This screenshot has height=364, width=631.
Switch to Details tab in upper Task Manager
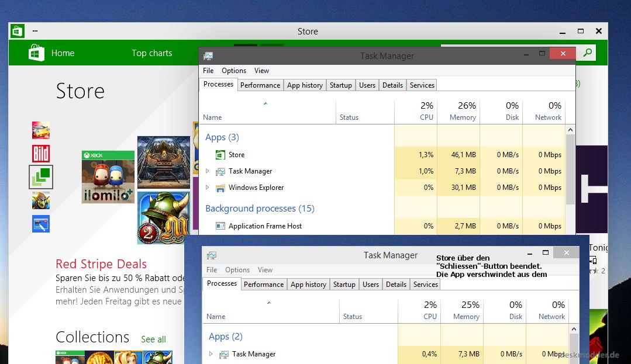pyautogui.click(x=392, y=85)
